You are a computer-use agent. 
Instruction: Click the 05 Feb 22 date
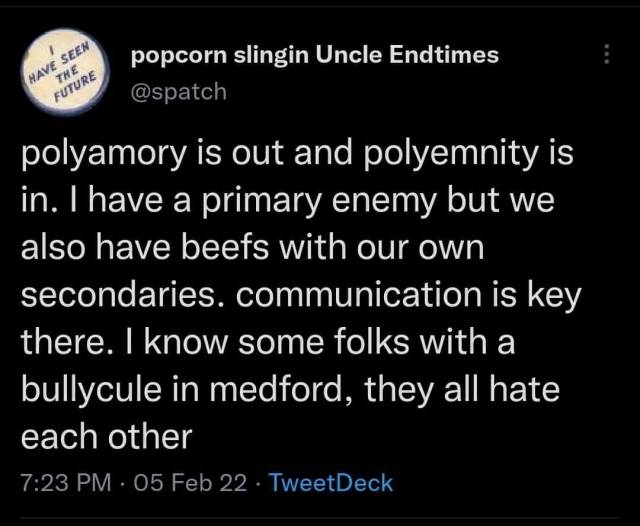click(189, 483)
